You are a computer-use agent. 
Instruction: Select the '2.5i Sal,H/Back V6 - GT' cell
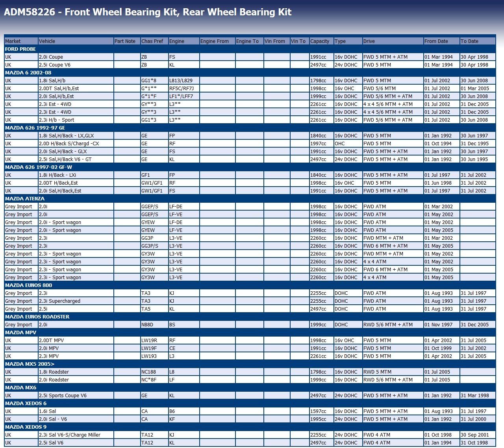click(x=76, y=159)
